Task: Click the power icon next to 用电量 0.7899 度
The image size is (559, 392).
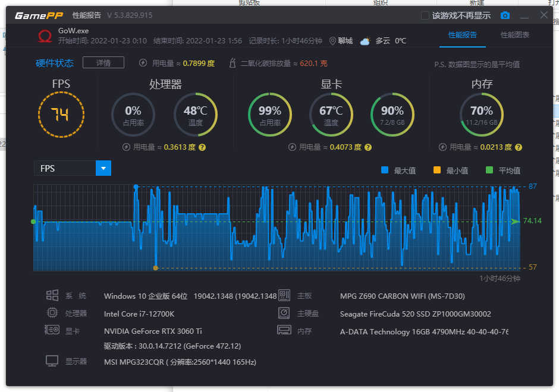Action: pyautogui.click(x=143, y=63)
